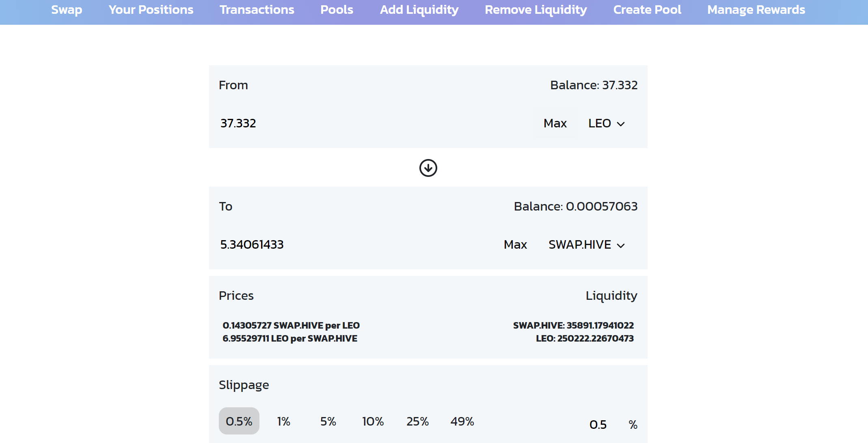The width and height of the screenshot is (868, 443).
Task: Open Add Liquidity page
Action: (419, 10)
